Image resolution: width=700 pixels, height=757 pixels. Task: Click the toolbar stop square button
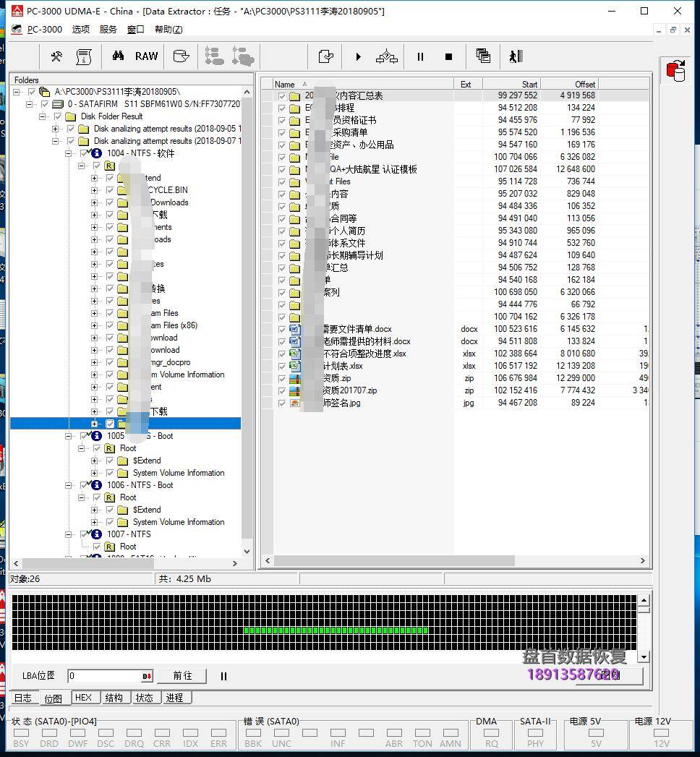(448, 56)
